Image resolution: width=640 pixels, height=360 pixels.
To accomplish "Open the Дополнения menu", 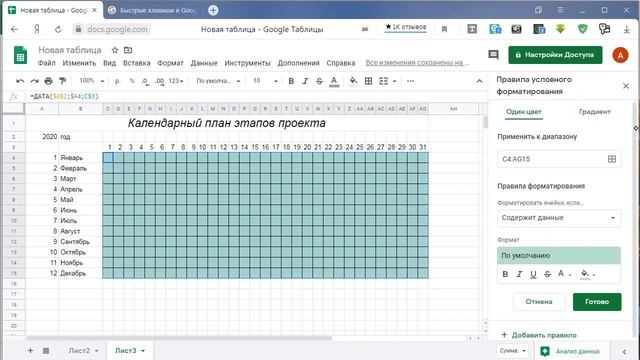I will [298, 63].
